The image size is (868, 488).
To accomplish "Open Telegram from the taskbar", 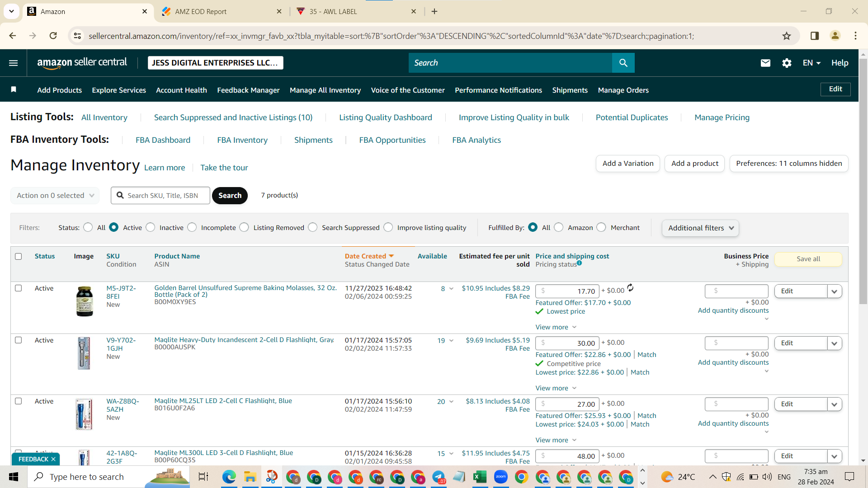I will pyautogui.click(x=439, y=477).
